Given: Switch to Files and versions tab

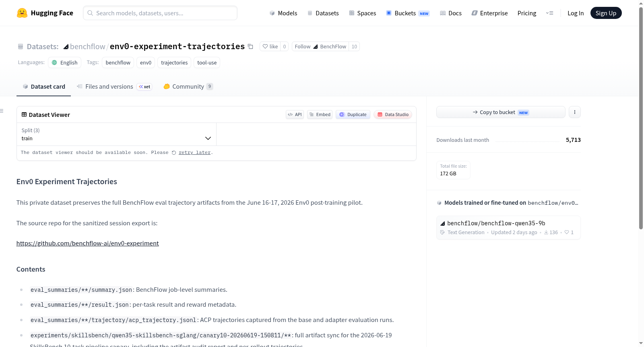Looking at the screenshot, I should tap(114, 87).
